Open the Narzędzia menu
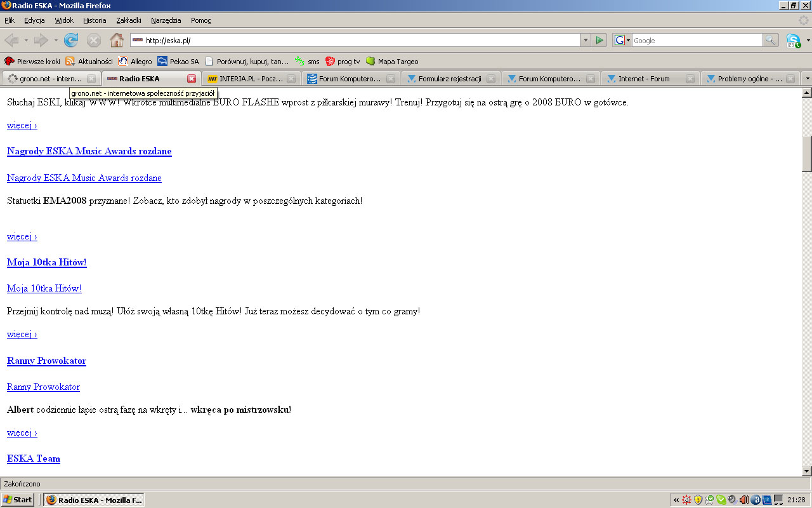This screenshot has width=812, height=508. [x=166, y=20]
